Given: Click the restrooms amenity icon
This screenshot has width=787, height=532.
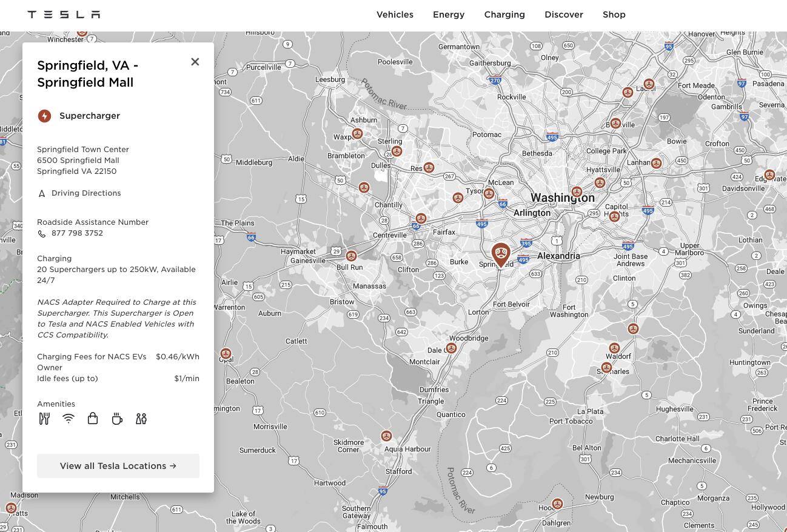Looking at the screenshot, I should [x=141, y=419].
